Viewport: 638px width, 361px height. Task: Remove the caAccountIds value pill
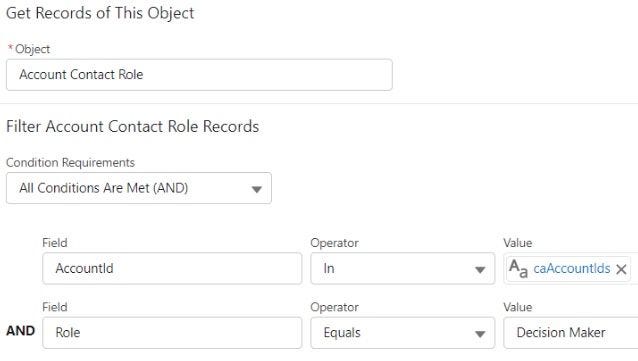(621, 269)
